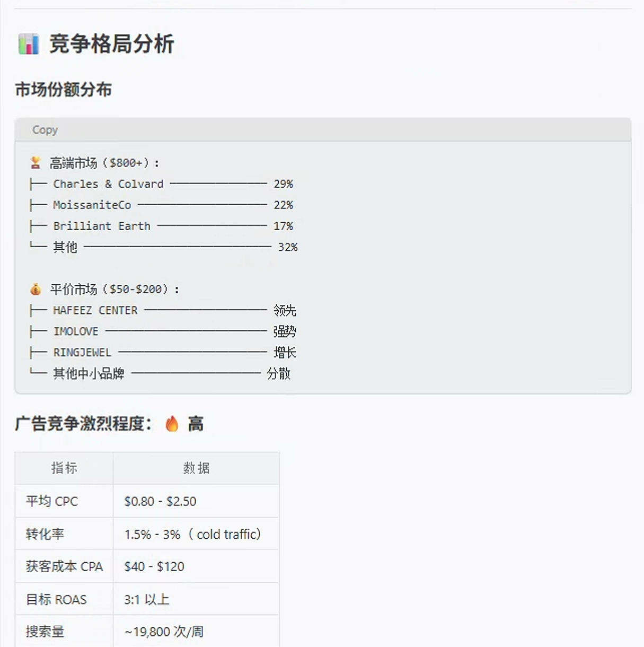This screenshot has height=647, width=644.
Task: Select the MoissaniteCo tree entry
Action: (x=162, y=205)
